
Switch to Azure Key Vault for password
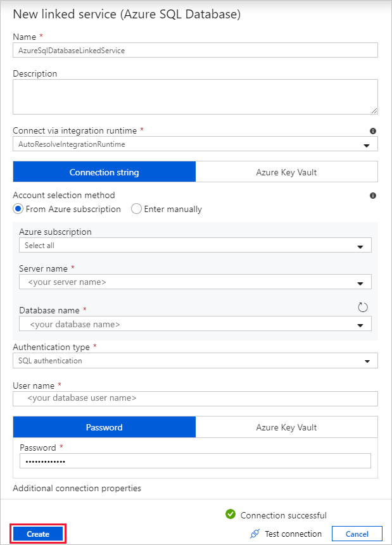(x=286, y=427)
